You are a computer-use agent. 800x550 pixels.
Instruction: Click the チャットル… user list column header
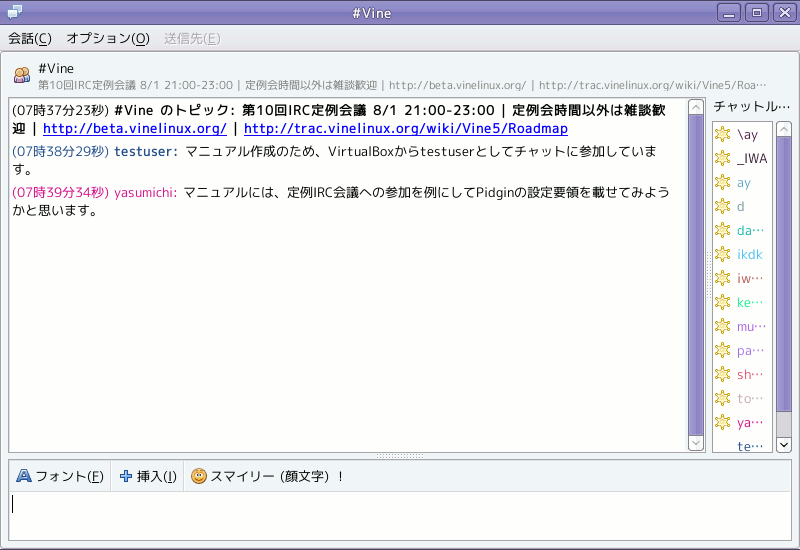tap(752, 107)
